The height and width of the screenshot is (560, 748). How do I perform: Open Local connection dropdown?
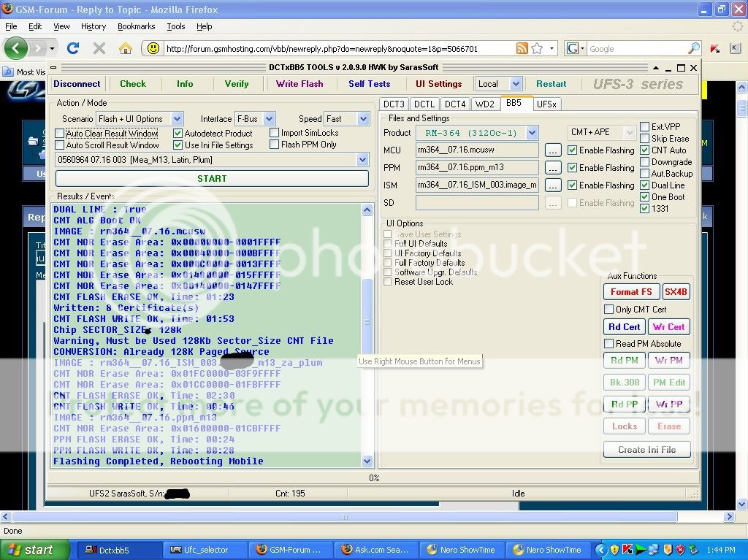click(x=516, y=84)
